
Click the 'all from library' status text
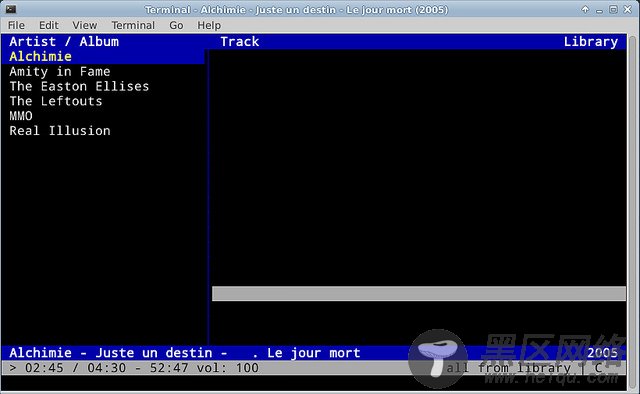(x=508, y=368)
